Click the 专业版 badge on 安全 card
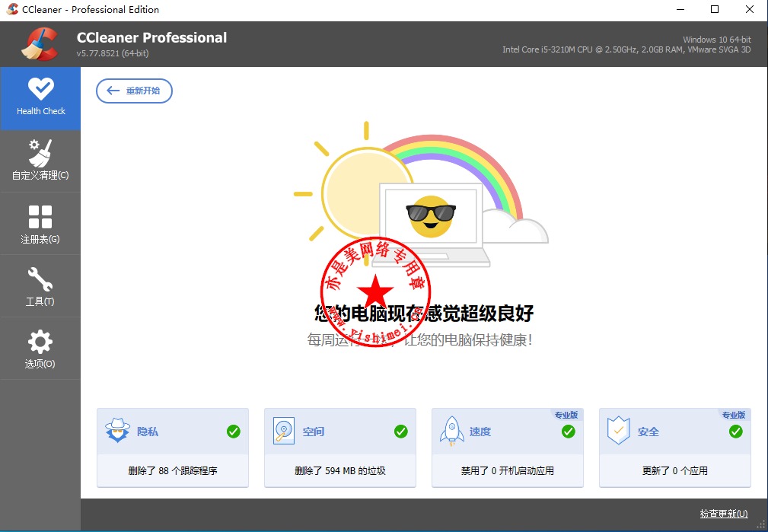This screenshot has width=768, height=532. click(x=734, y=415)
